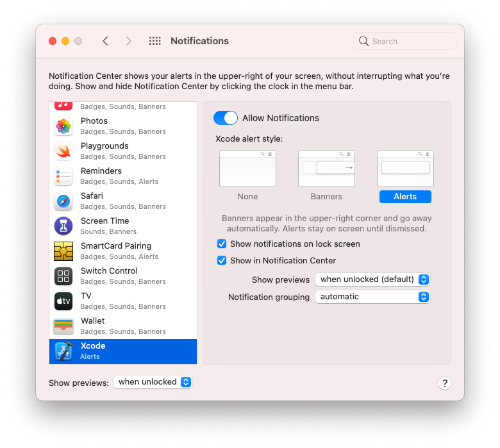Go forward with the right chevron
The width and height of the screenshot is (500, 448).
(x=128, y=41)
